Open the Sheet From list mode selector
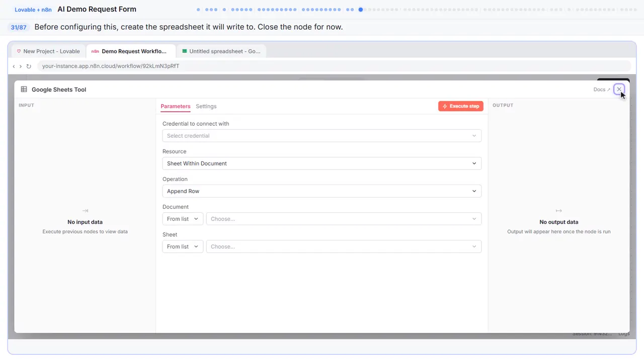644x362 pixels. [x=183, y=246]
